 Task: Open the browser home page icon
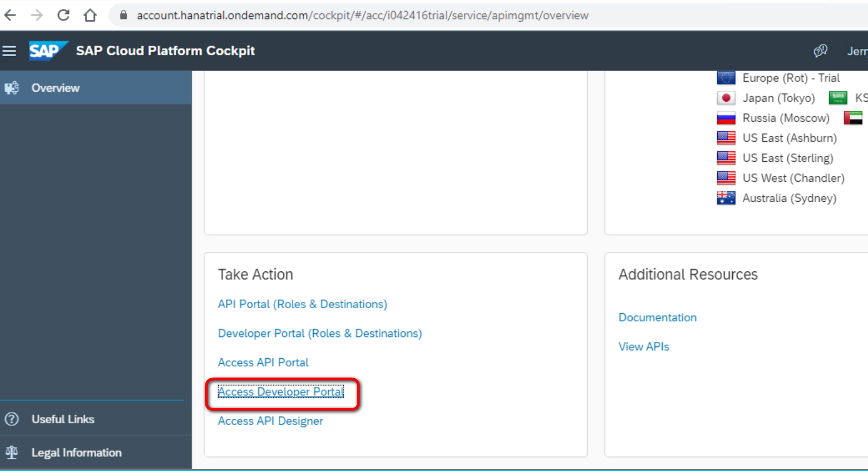[90, 15]
